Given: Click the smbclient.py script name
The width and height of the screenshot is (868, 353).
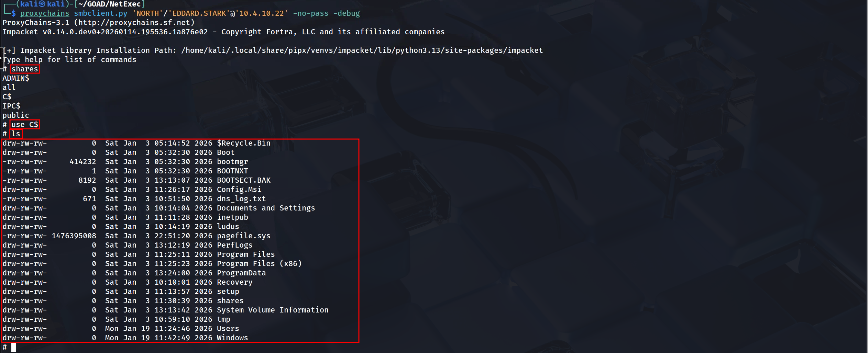Looking at the screenshot, I should tap(101, 13).
